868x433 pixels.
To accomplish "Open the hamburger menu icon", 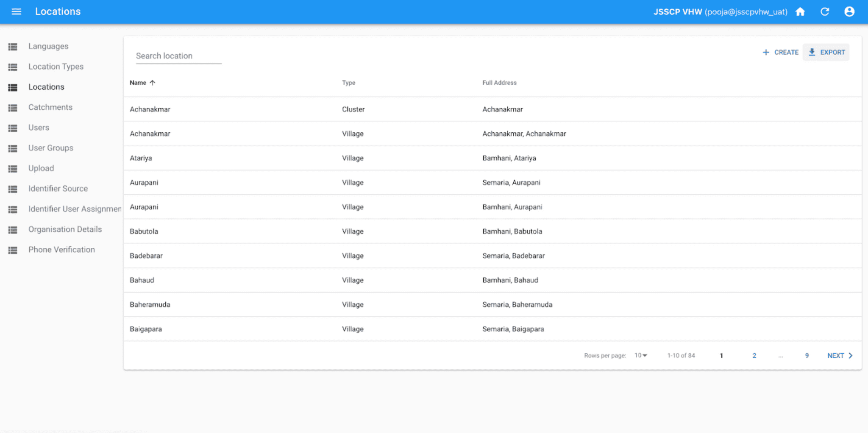I will pos(17,12).
